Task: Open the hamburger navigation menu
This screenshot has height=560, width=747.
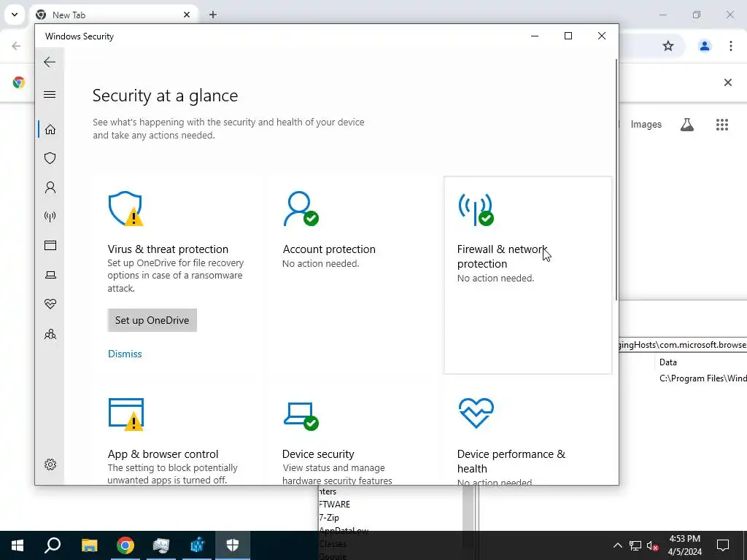Action: point(50,94)
